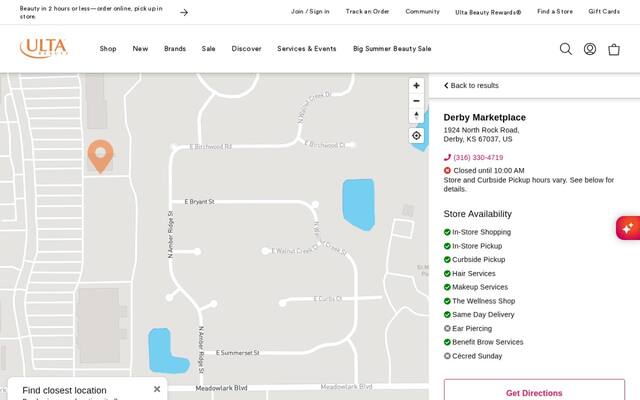The image size is (640, 400).
Task: Click Track an Order link
Action: [367, 12]
